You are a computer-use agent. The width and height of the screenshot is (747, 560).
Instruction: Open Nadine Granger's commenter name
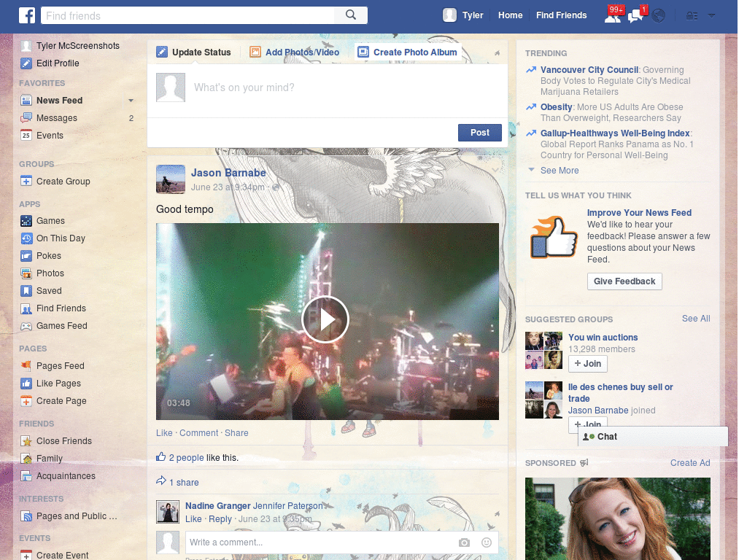tap(217, 506)
